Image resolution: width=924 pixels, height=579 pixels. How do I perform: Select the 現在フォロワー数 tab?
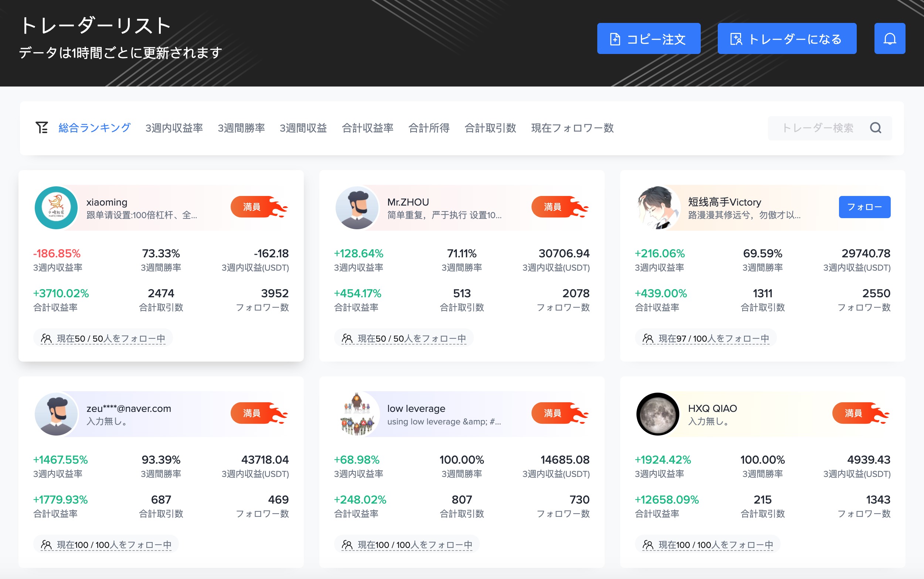point(572,128)
